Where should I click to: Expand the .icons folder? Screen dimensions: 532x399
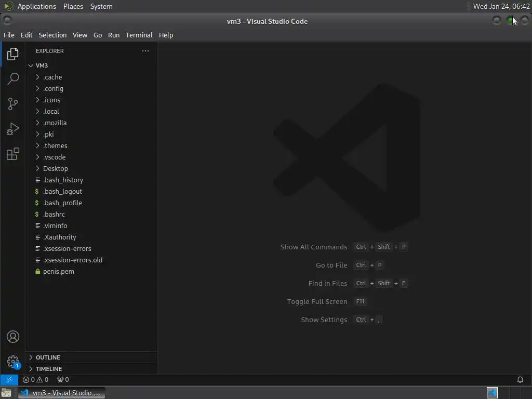pos(91,100)
